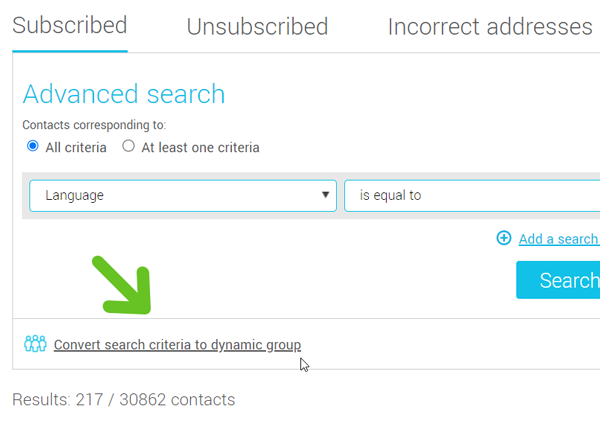This screenshot has width=600, height=425.
Task: Switch to the Subscribed tab
Action: [x=70, y=26]
